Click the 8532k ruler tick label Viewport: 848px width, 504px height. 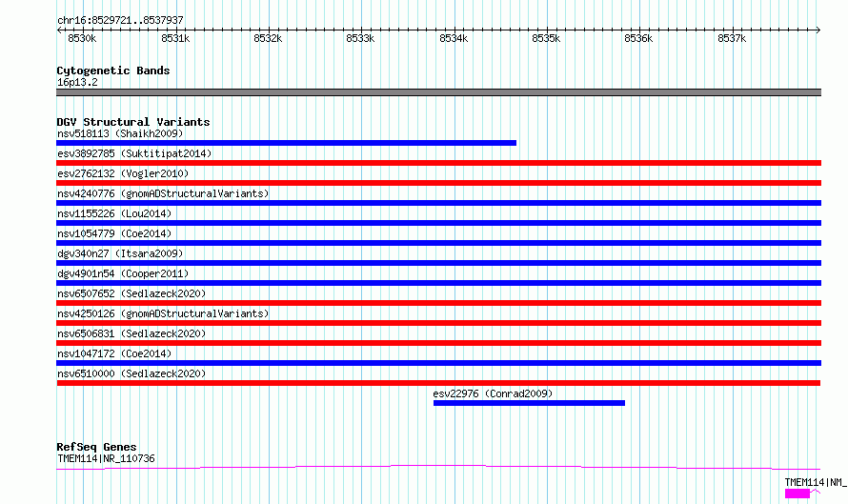[x=268, y=38]
